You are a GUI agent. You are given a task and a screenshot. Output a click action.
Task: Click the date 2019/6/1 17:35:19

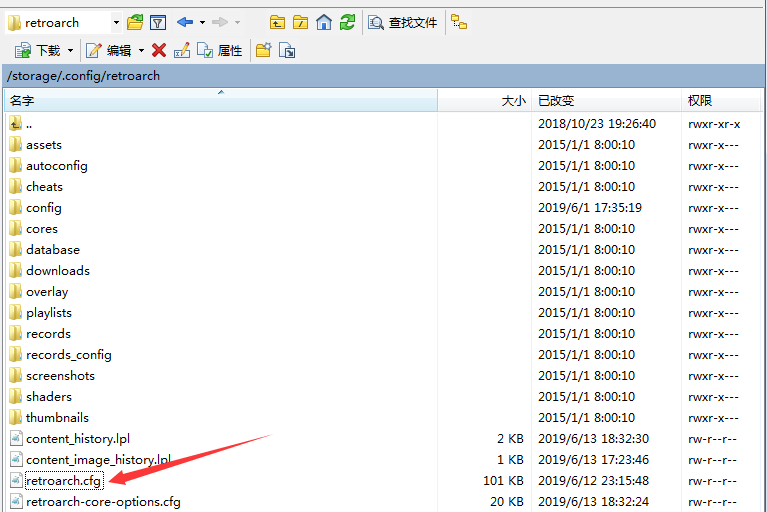point(590,208)
